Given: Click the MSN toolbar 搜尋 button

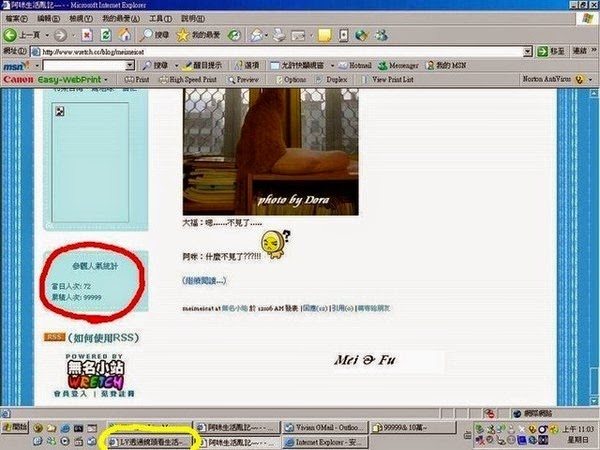Looking at the screenshot, I should click(155, 65).
